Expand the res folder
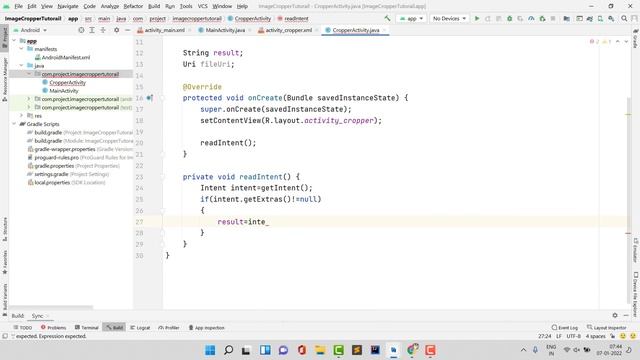Screen dimensions: 640x360 tap(21, 116)
